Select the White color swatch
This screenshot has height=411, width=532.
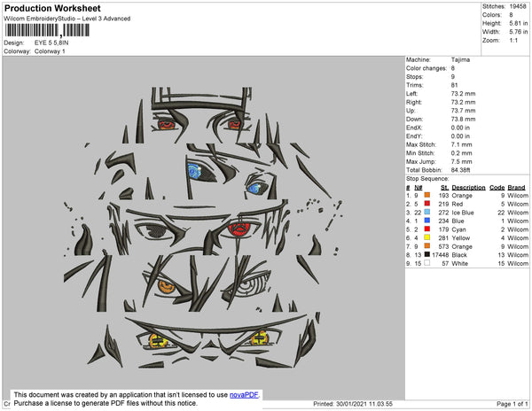pyautogui.click(x=426, y=262)
